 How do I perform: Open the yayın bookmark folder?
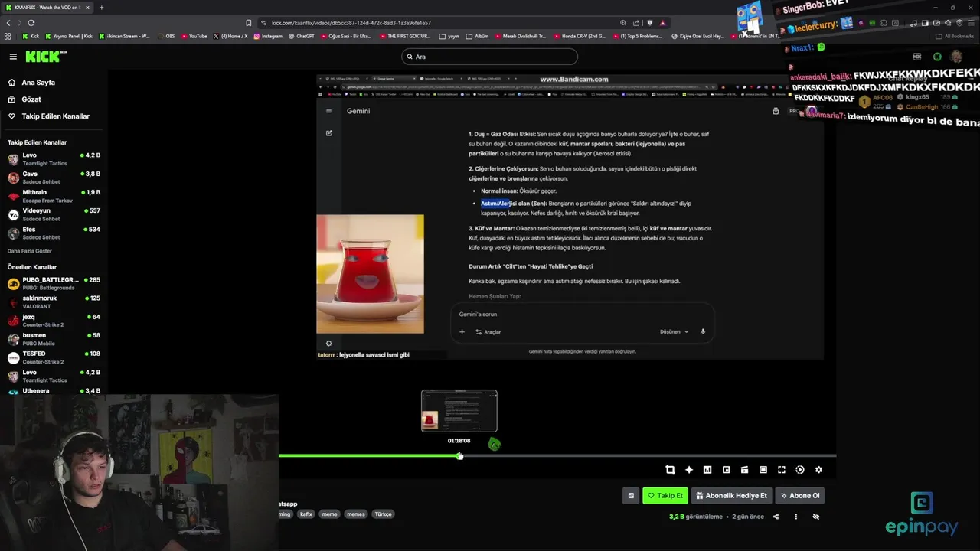449,36
